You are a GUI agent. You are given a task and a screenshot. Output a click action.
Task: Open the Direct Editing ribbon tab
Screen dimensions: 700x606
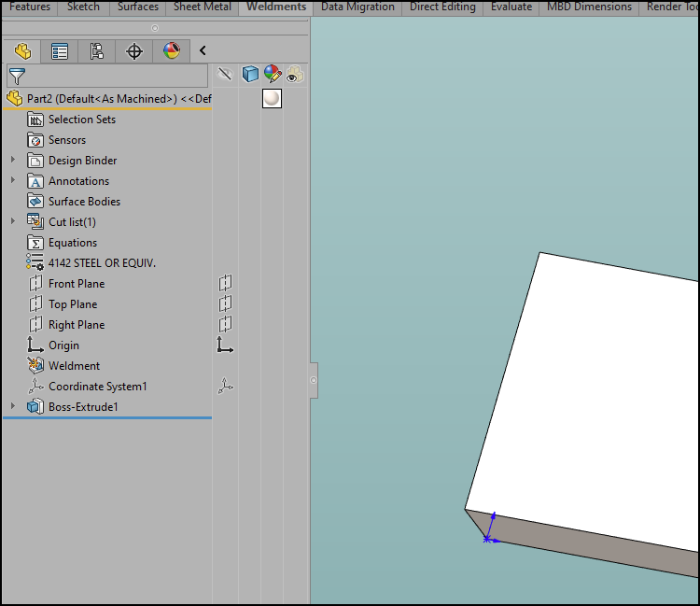tap(442, 7)
